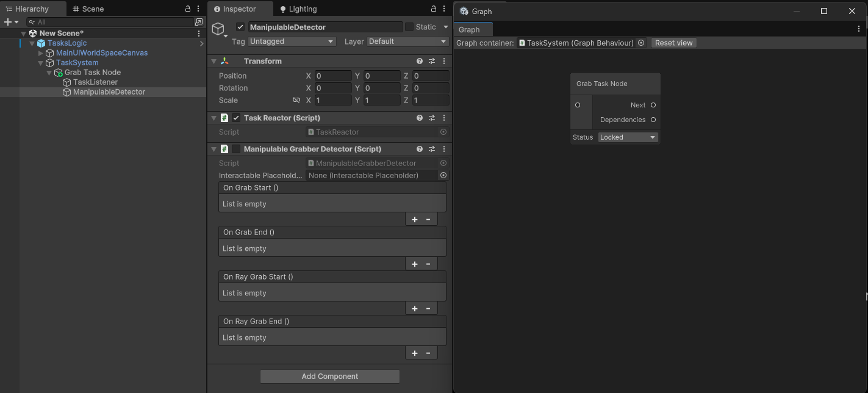The height and width of the screenshot is (393, 868).
Task: Open the Layer dropdown
Action: coord(407,41)
